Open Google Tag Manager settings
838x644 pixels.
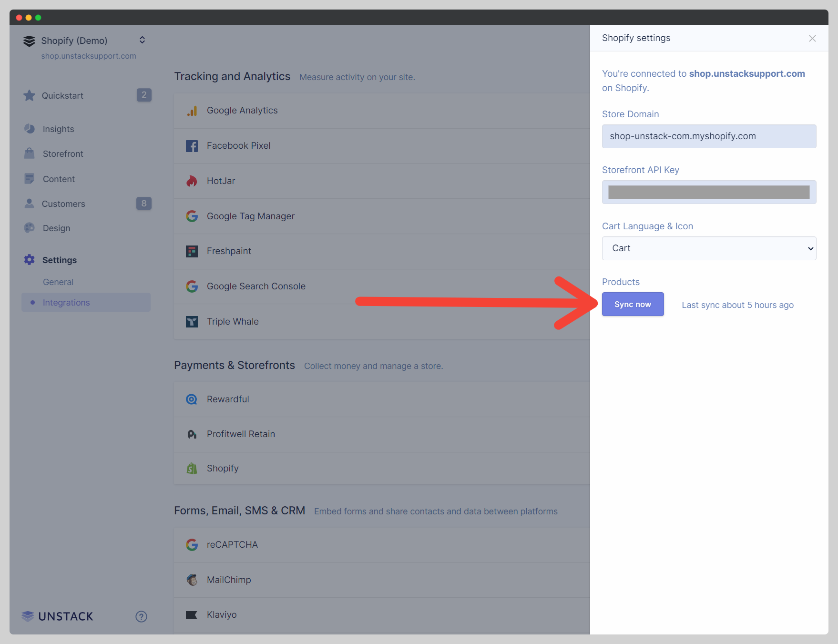coord(250,216)
